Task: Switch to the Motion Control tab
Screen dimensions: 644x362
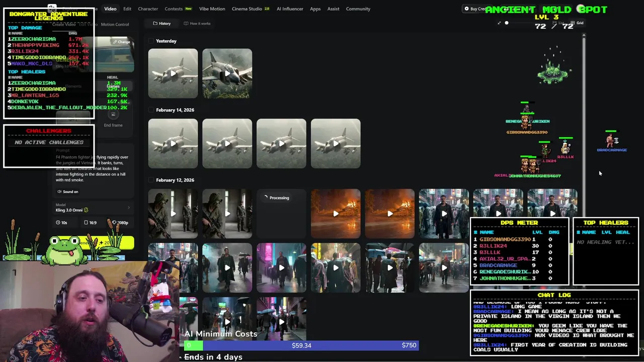Action: pyautogui.click(x=115, y=24)
